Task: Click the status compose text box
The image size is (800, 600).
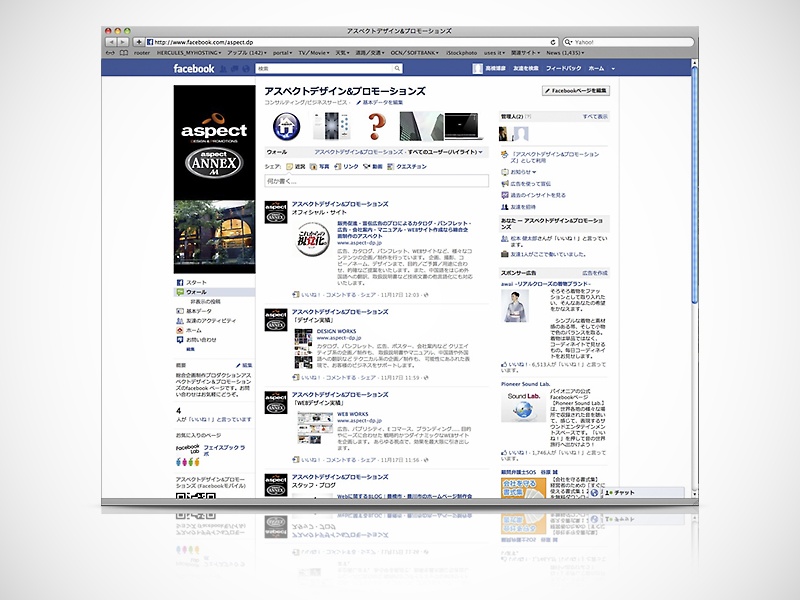Action: coord(377,181)
